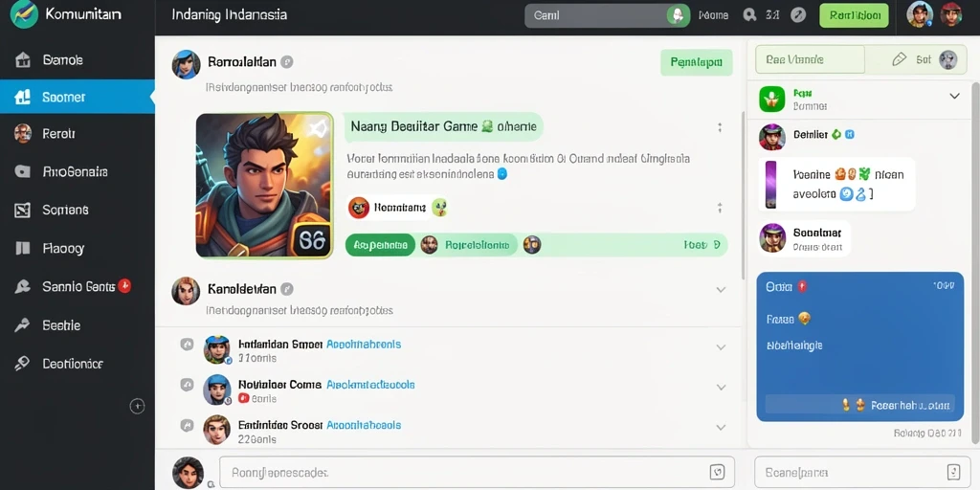The width and height of the screenshot is (980, 490).
Task: Click the Soonalmer avatar in the right panel
Action: coord(772,237)
